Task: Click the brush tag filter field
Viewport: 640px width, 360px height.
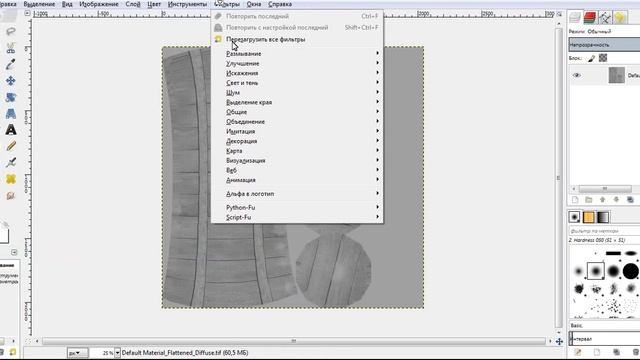Action: click(604, 231)
